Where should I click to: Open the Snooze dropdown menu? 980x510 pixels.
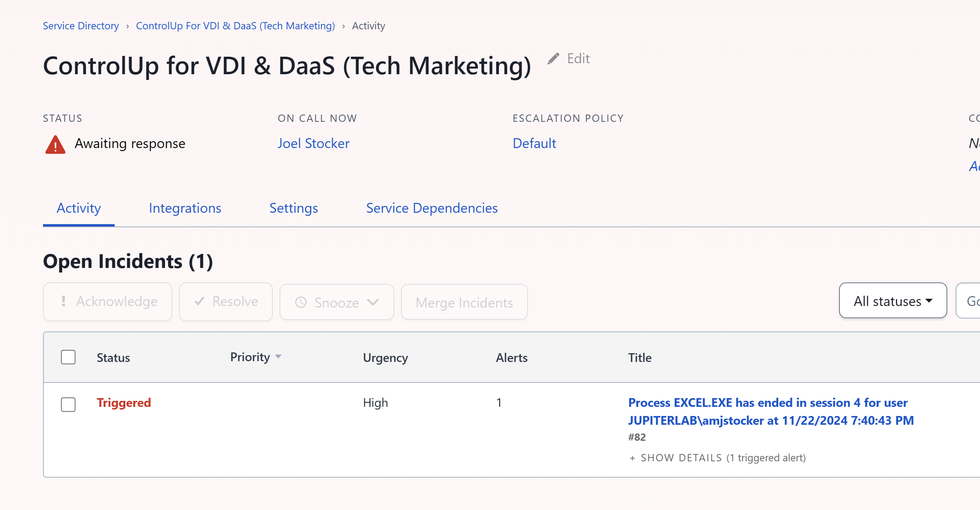[337, 302]
